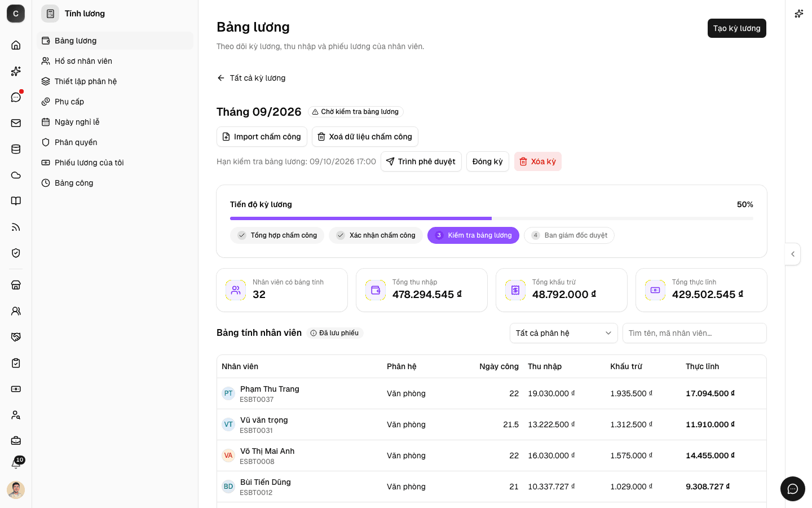Open the handshake icon in left rail
The image size is (812, 508).
pos(16,337)
